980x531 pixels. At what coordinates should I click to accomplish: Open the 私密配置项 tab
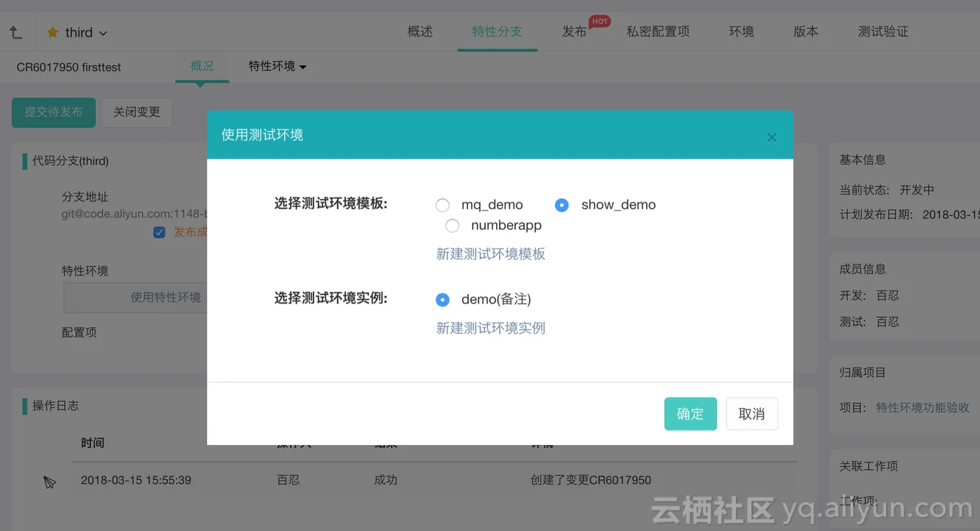click(658, 31)
